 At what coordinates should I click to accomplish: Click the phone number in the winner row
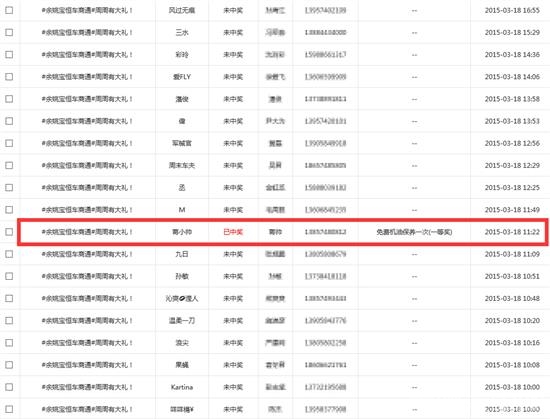[x=325, y=232]
